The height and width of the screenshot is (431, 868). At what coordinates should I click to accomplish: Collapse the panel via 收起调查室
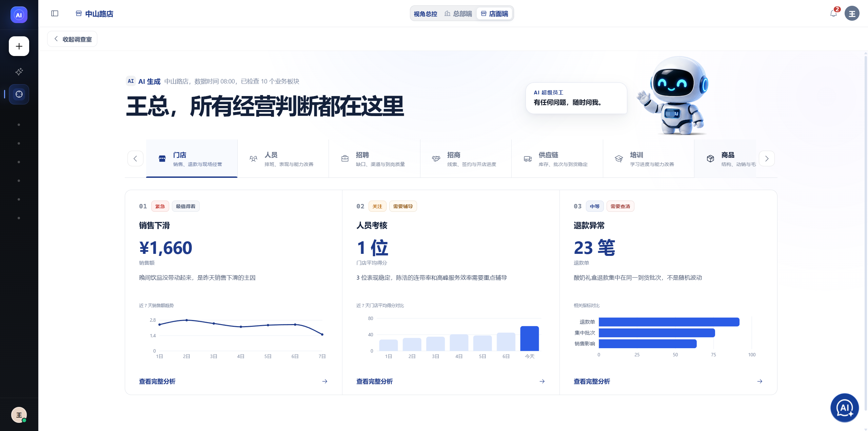(x=72, y=39)
